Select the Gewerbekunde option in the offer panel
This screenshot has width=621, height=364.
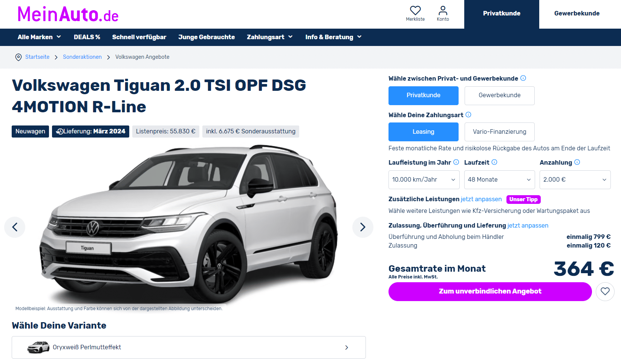pyautogui.click(x=499, y=95)
